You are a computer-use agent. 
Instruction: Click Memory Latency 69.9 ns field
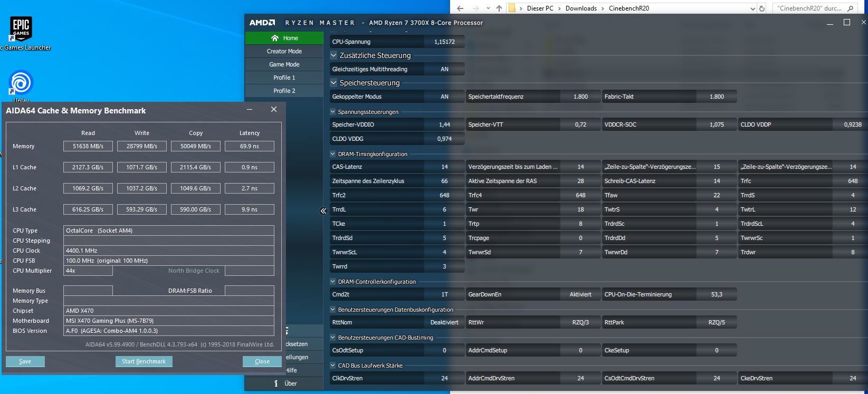pyautogui.click(x=250, y=146)
